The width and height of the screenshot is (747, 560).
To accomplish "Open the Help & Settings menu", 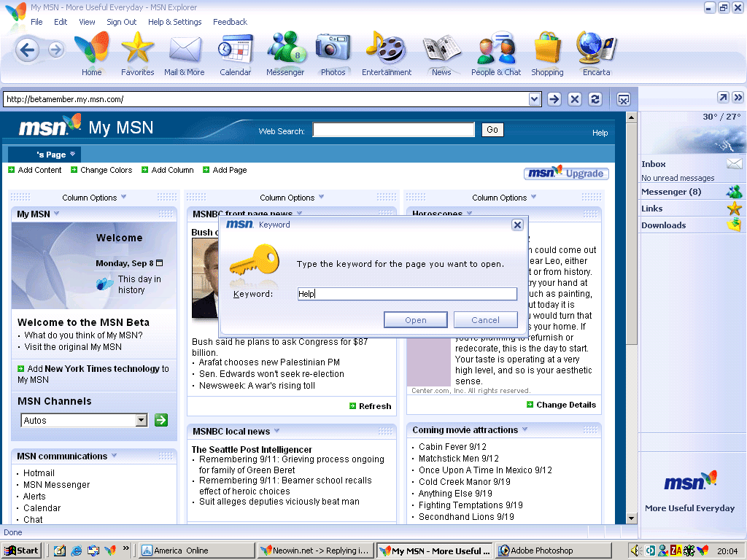I will pyautogui.click(x=175, y=22).
